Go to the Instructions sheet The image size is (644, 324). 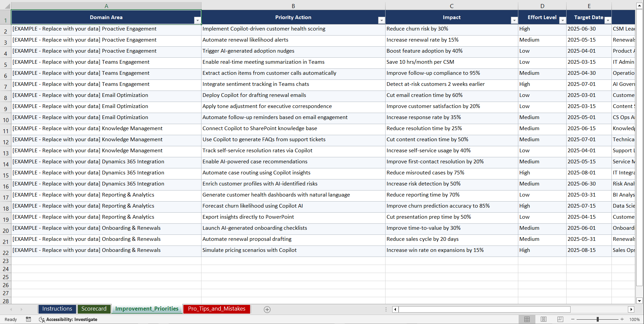57,309
